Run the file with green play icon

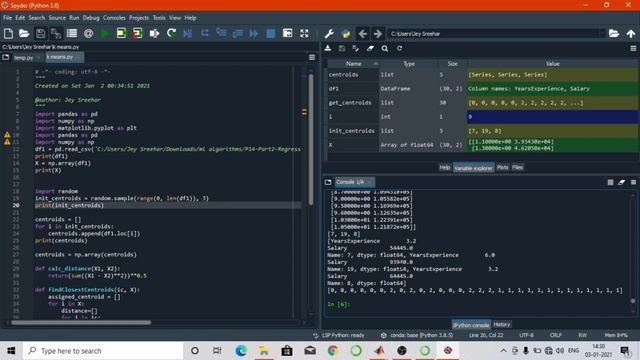pos(104,33)
